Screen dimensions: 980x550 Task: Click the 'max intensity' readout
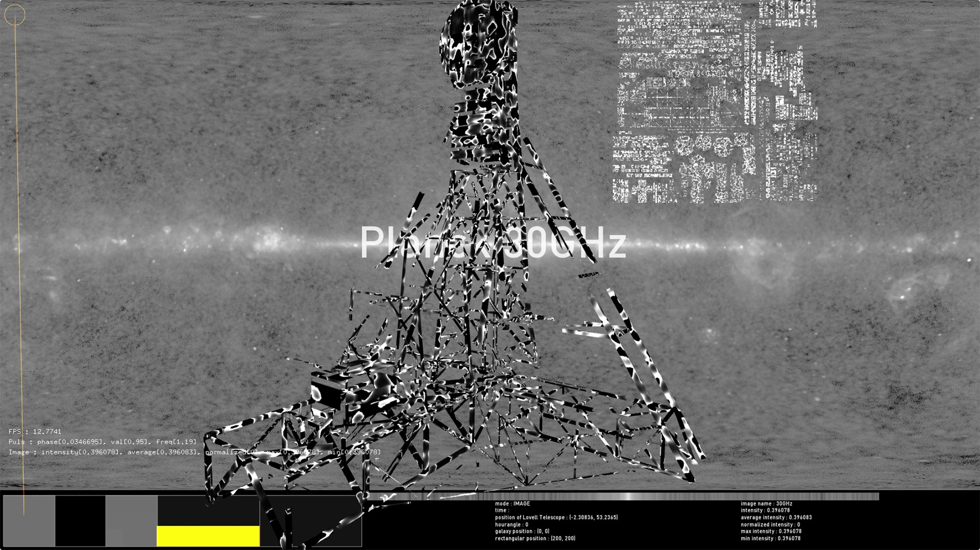(770, 531)
